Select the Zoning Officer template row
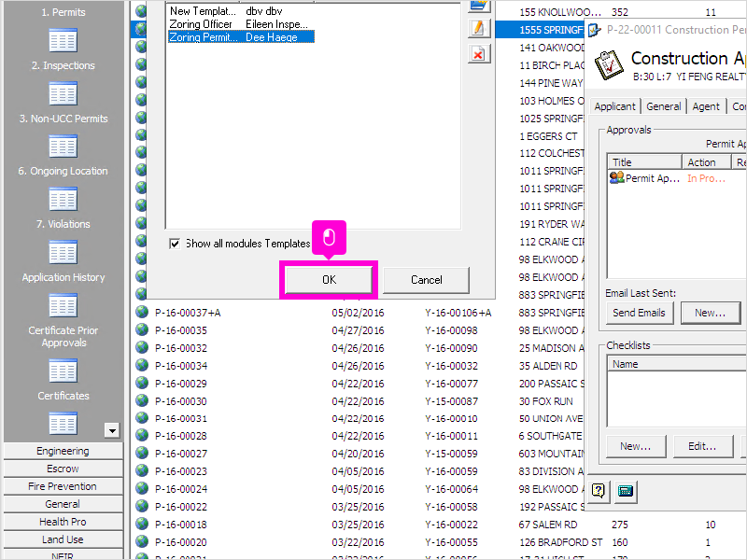Image resolution: width=747 pixels, height=560 pixels. (x=241, y=24)
